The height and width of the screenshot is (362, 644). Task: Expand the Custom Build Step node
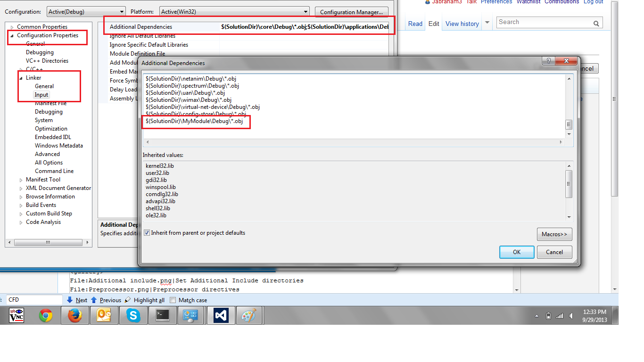[x=21, y=214]
